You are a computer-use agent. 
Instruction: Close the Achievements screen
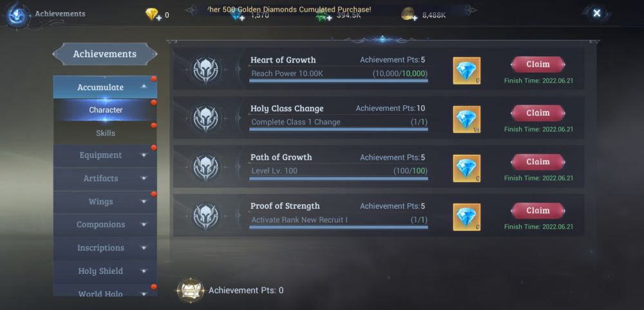point(597,13)
